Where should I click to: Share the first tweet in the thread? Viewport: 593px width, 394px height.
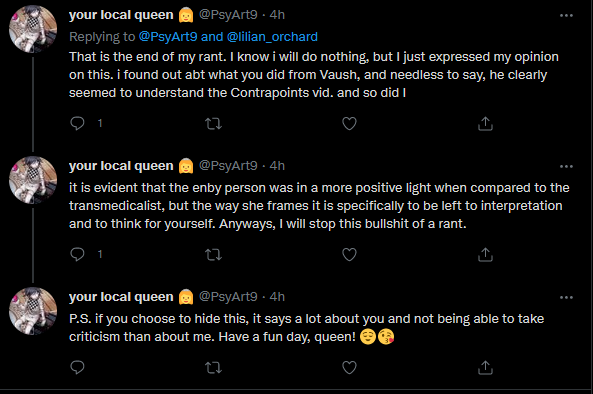point(485,124)
